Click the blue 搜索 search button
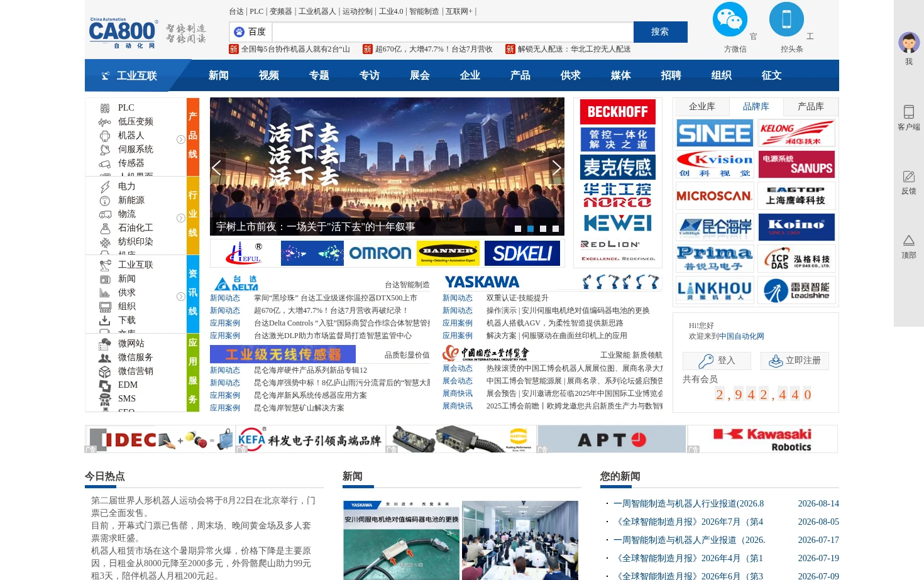This screenshot has height=580, width=924. click(x=660, y=32)
